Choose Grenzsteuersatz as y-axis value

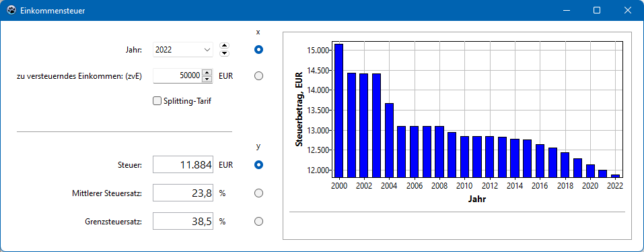[x=258, y=222]
